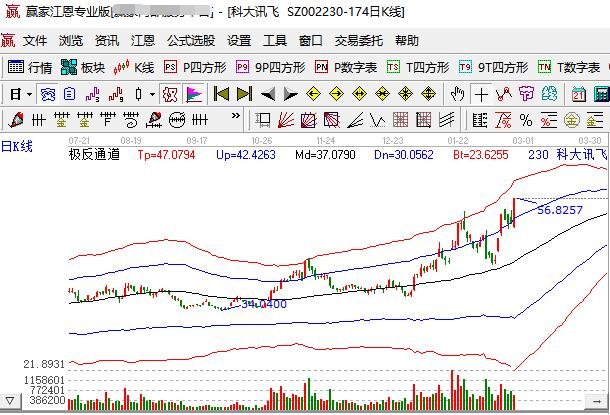The width and height of the screenshot is (610, 415).
Task: Open the T数字表 tool
Action: click(x=569, y=67)
